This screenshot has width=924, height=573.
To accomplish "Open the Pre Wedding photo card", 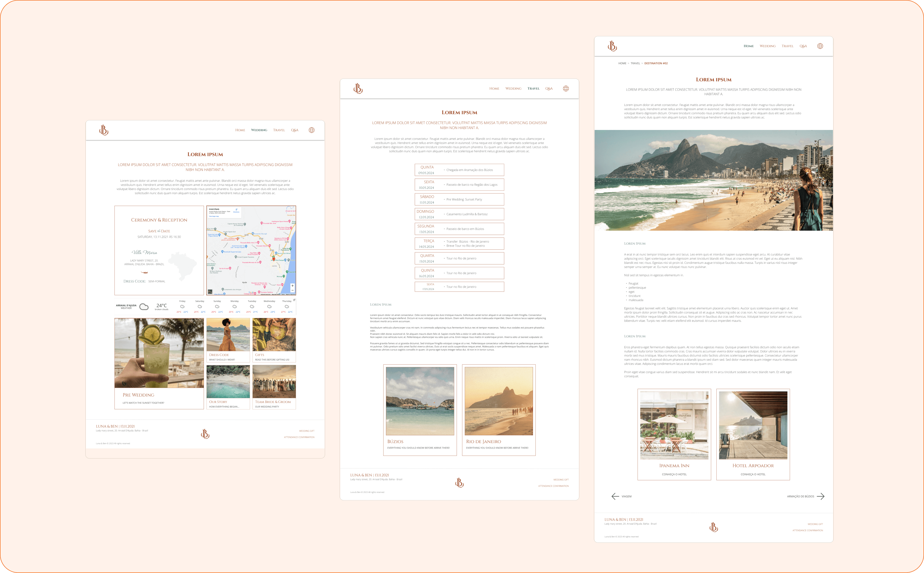I will point(159,363).
